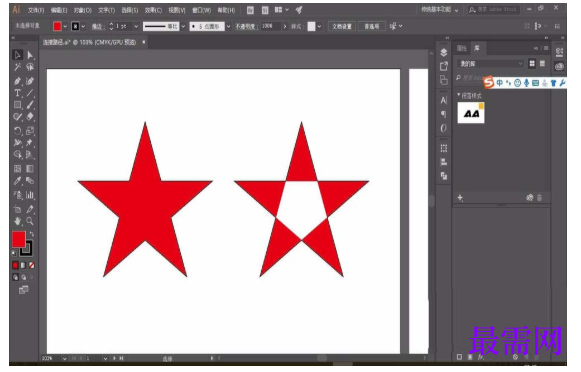581x372 pixels.
Task: Set paint mode to None
Action: (32, 265)
